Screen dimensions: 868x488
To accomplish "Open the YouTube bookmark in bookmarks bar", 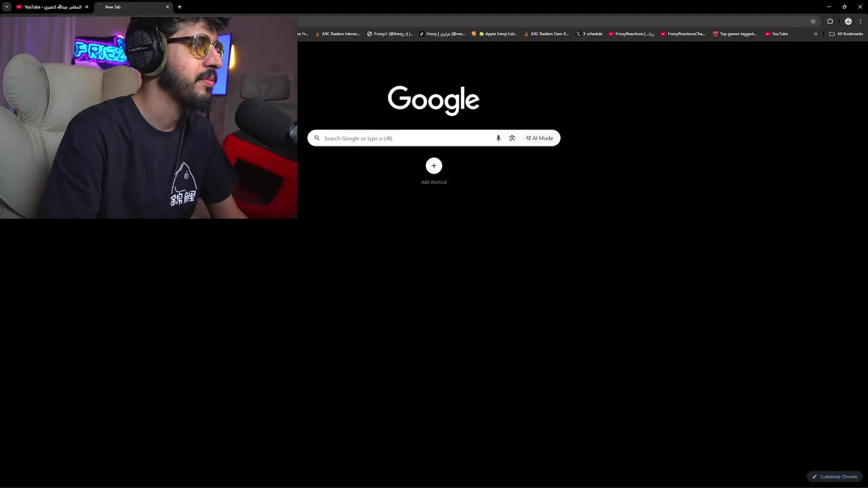I will (x=777, y=34).
